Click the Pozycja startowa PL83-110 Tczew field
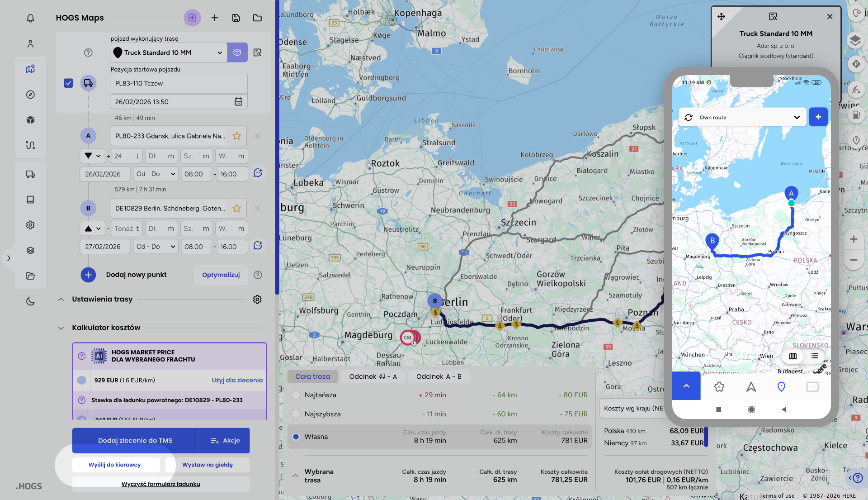The image size is (868, 500). pyautogui.click(x=179, y=83)
